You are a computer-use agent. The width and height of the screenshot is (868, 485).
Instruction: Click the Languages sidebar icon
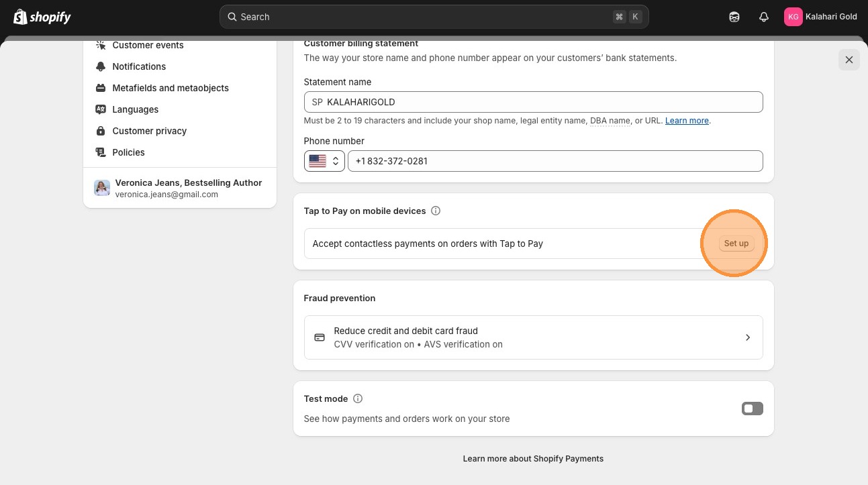coord(101,109)
